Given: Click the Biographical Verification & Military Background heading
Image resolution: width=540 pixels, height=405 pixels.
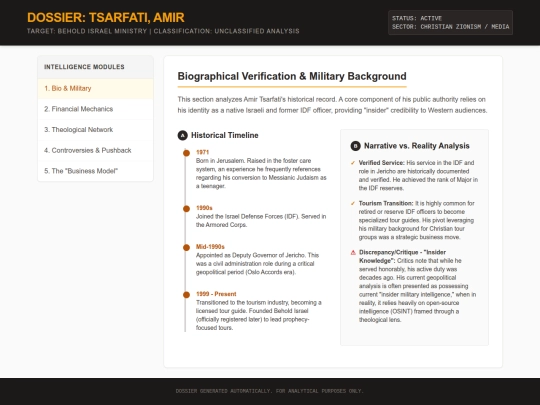Looking at the screenshot, I should point(292,76).
